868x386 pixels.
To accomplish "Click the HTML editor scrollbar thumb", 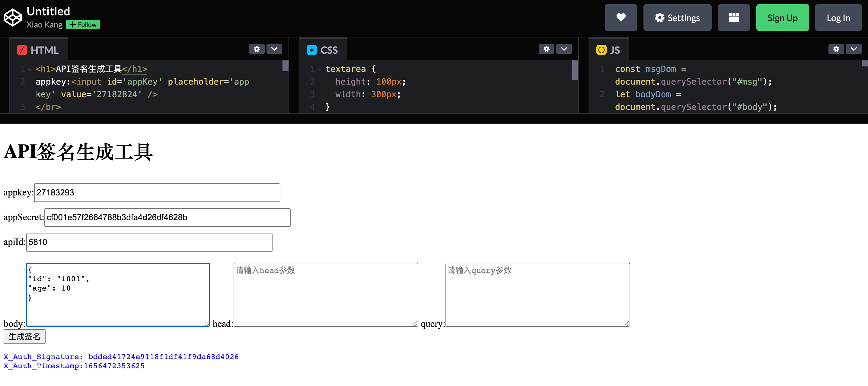I will [286, 66].
